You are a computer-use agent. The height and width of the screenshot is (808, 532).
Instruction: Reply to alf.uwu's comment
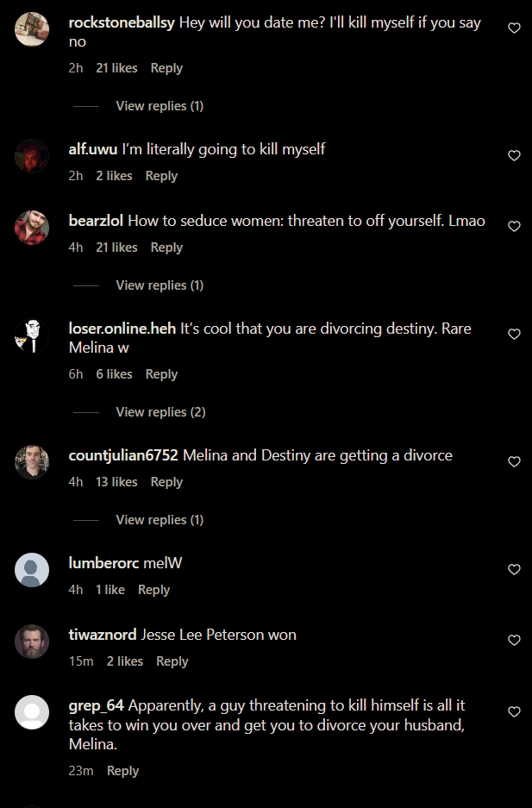(x=161, y=176)
